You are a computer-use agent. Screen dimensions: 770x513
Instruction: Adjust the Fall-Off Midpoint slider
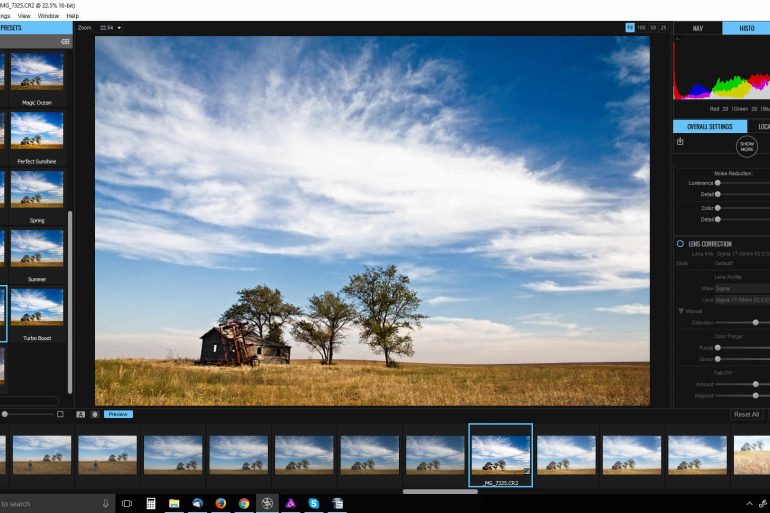click(x=756, y=395)
